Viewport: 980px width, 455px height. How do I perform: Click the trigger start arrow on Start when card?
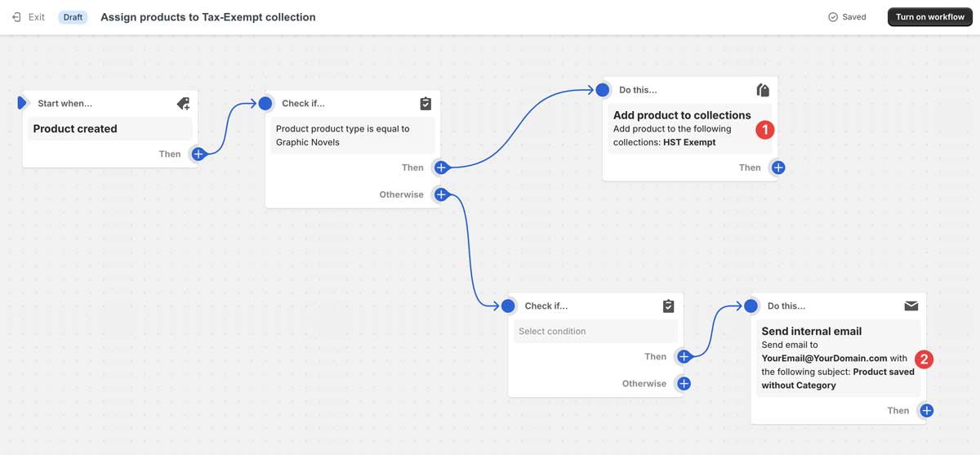pyautogui.click(x=23, y=103)
